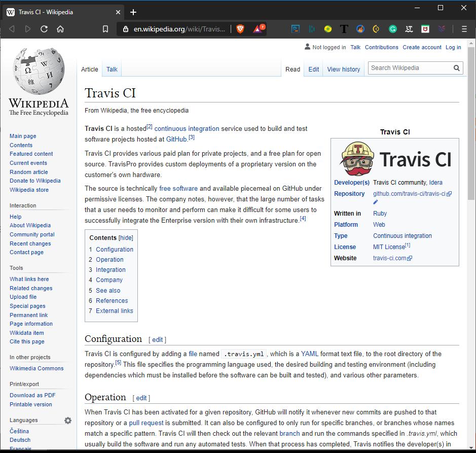Click Download as PDF
Image resolution: width=476 pixels, height=453 pixels.
point(32,395)
